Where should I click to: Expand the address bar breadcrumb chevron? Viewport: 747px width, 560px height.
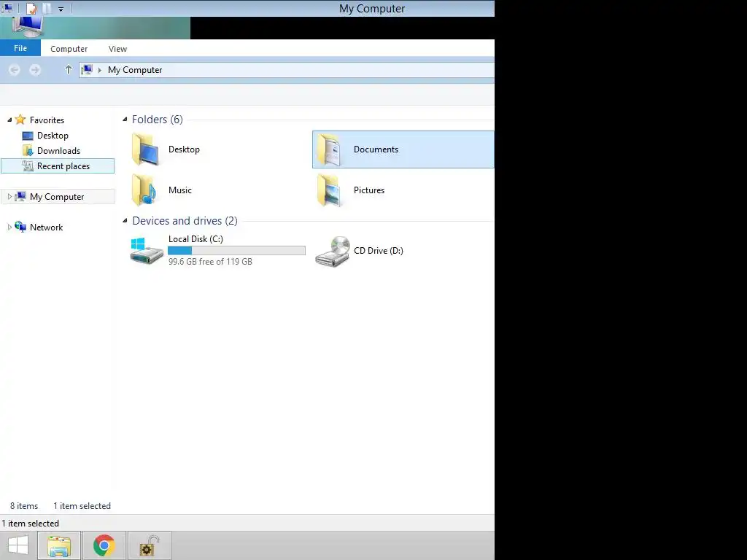click(x=99, y=70)
